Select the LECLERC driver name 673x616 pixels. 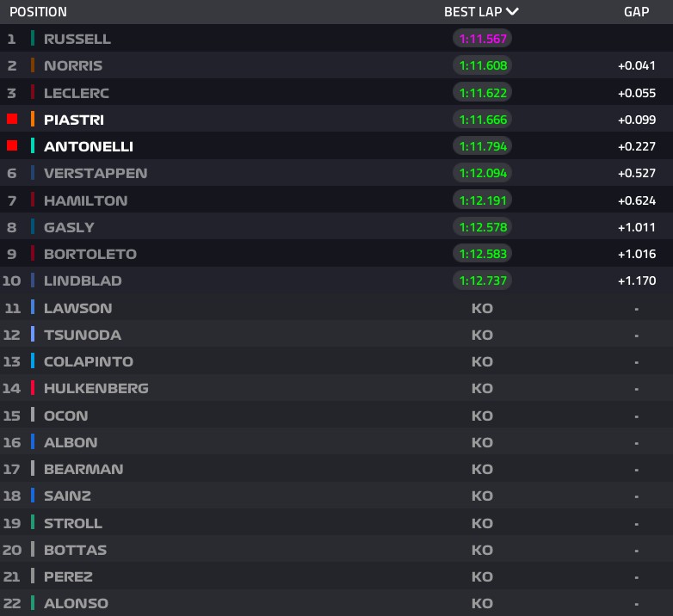coord(77,93)
